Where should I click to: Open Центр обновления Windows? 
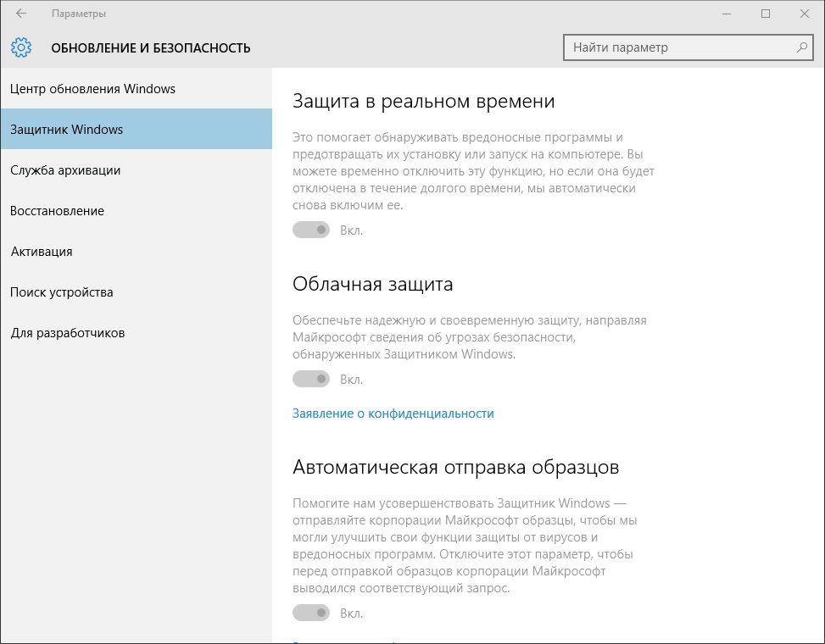(x=93, y=88)
